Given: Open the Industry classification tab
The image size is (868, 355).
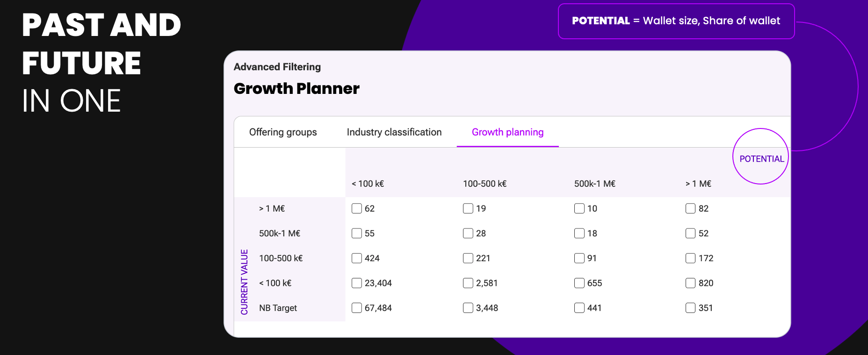Looking at the screenshot, I should coord(394,132).
